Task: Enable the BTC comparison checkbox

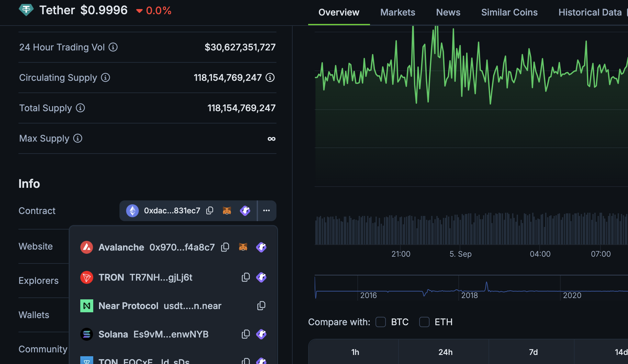Action: tap(381, 322)
